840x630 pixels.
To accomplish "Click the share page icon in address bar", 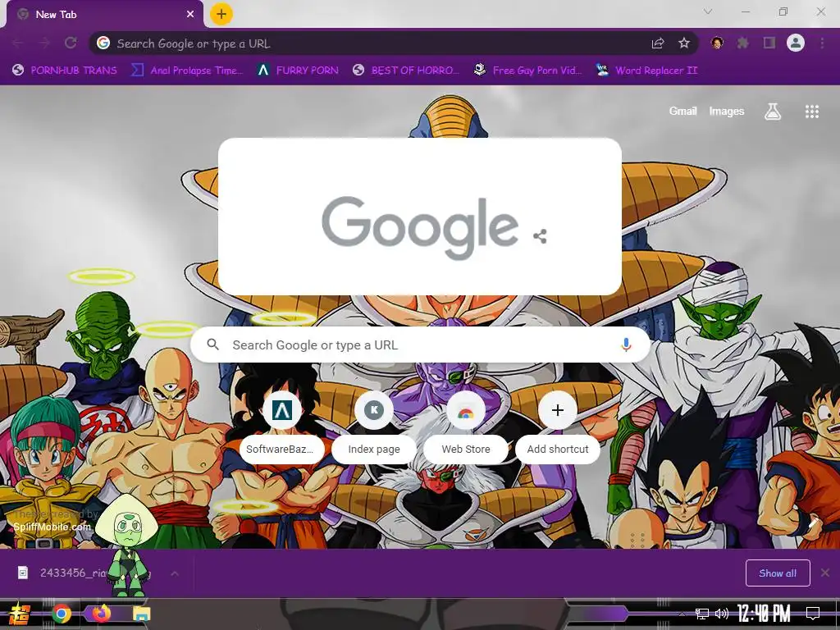I will click(x=658, y=43).
